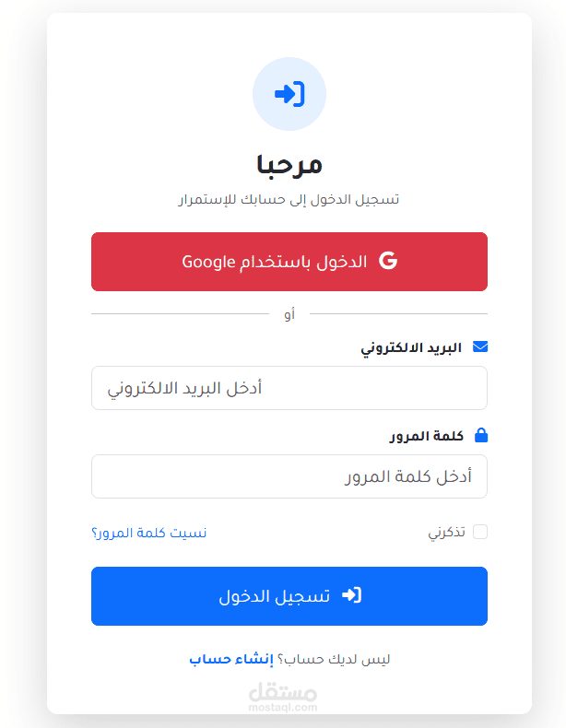This screenshot has height=728, width=566.
Task: Sign in using the red Google button
Action: [289, 262]
